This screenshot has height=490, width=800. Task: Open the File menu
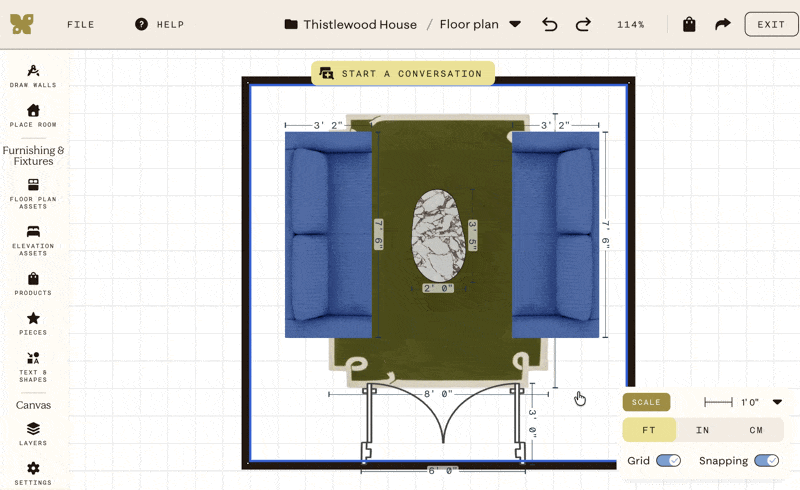click(81, 24)
